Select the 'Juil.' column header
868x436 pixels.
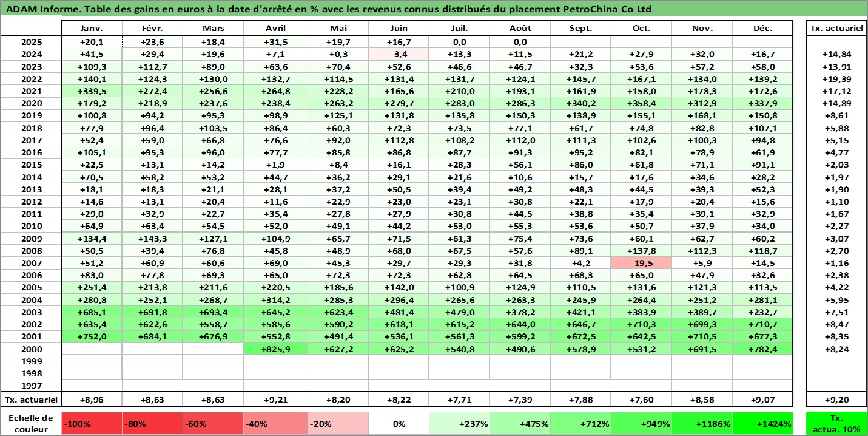click(x=459, y=29)
